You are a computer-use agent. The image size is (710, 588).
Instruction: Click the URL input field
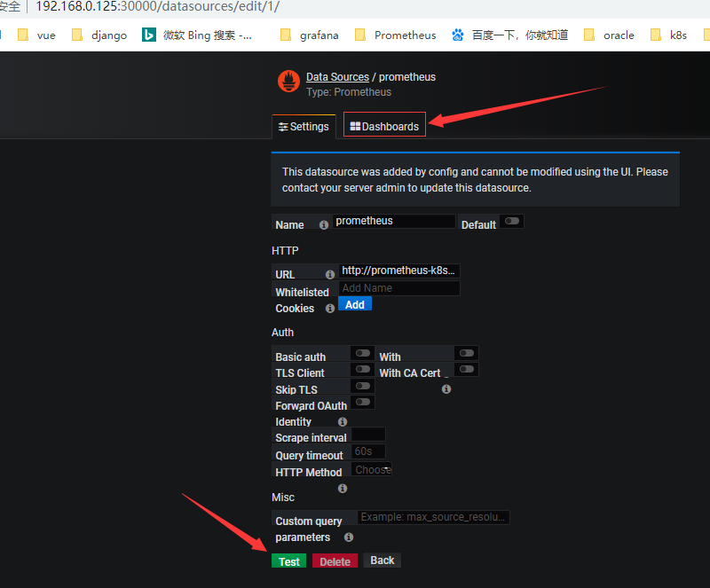399,270
